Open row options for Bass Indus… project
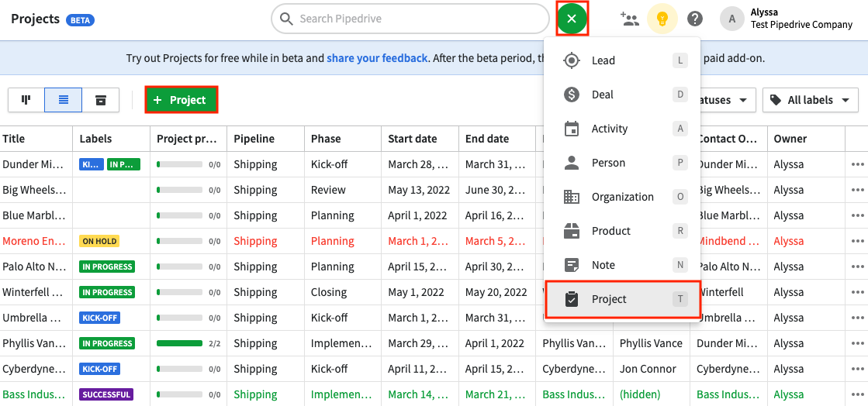Screen dimensions: 868x406 click(857, 394)
